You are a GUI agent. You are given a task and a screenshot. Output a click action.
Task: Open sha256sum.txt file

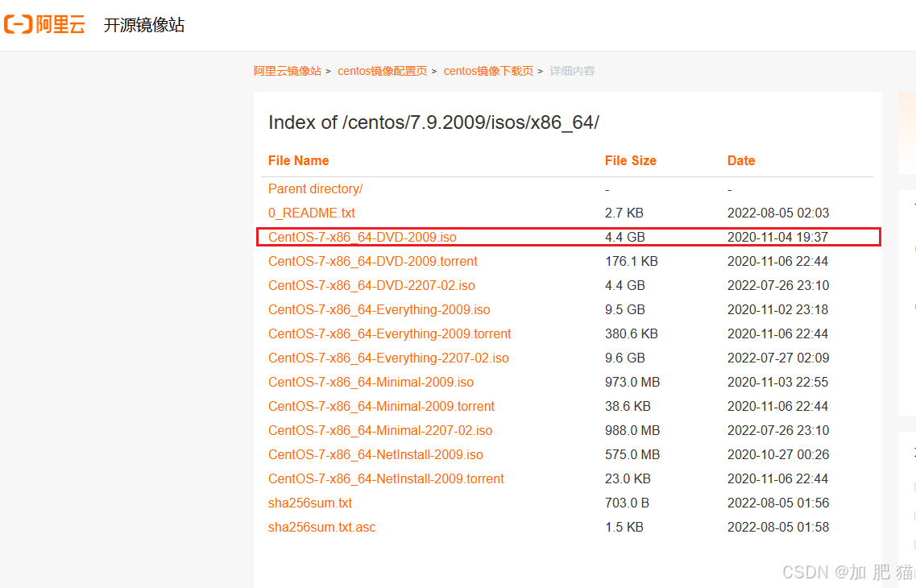click(310, 503)
